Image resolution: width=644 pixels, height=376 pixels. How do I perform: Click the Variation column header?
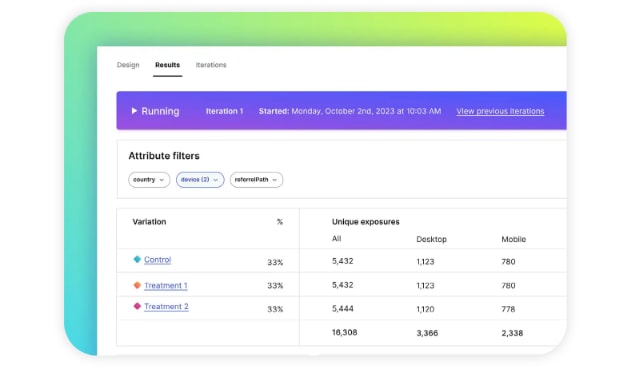pos(150,222)
